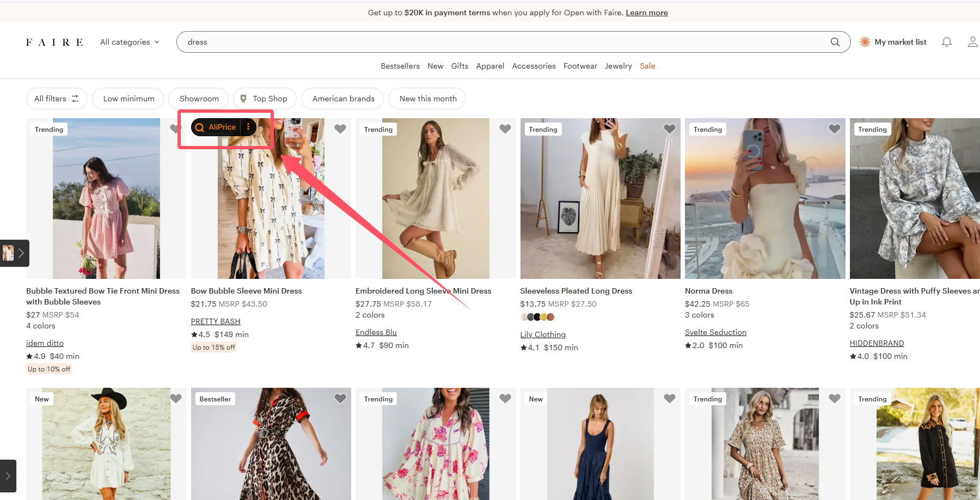Click the Up to 15% off badge
The width and height of the screenshot is (980, 500).
click(x=213, y=347)
